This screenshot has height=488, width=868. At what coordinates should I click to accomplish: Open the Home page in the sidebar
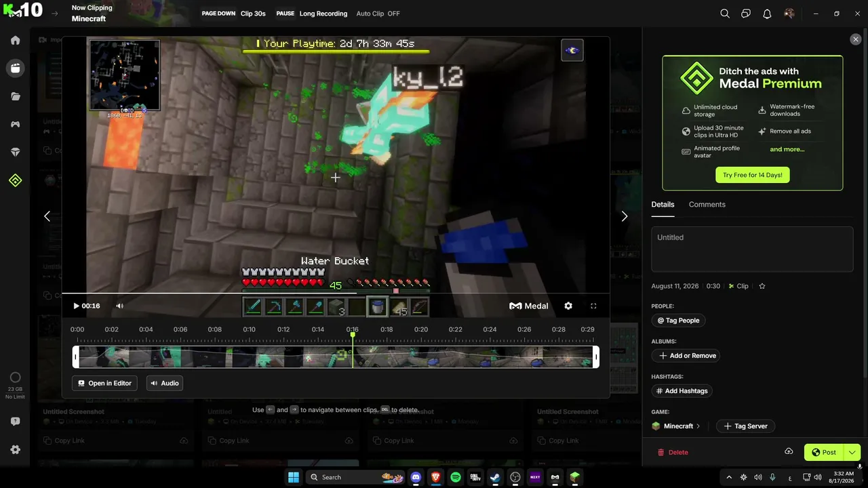click(x=15, y=40)
